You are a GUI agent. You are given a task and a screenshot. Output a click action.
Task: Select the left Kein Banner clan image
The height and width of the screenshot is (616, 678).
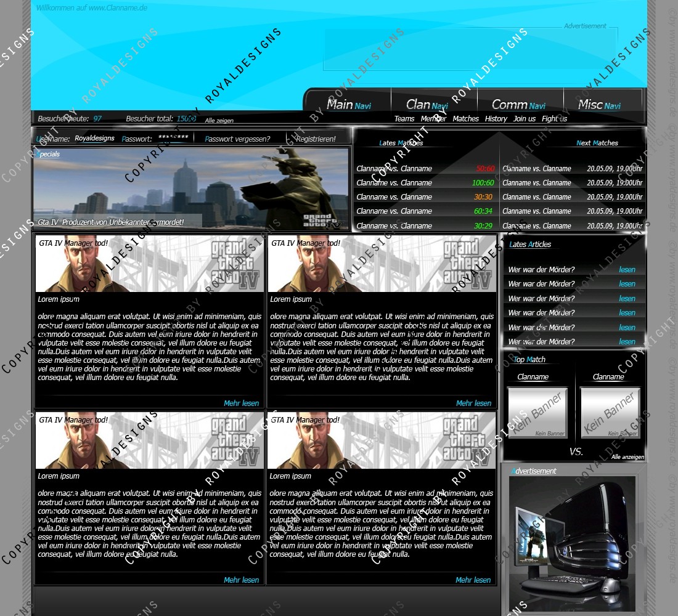click(537, 412)
